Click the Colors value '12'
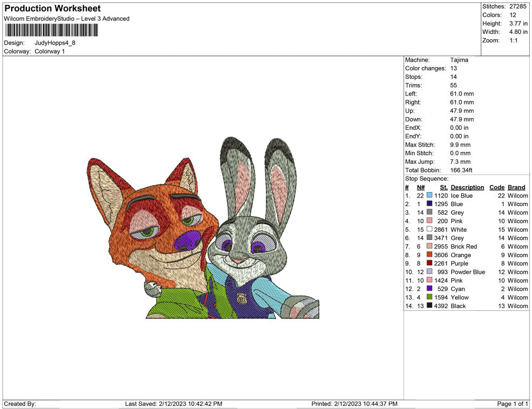Screen dimensions: 532x409 (x=513, y=15)
